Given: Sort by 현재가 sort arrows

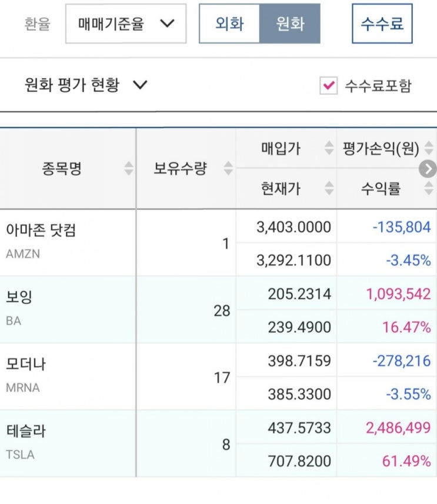Looking at the screenshot, I should 329,188.
